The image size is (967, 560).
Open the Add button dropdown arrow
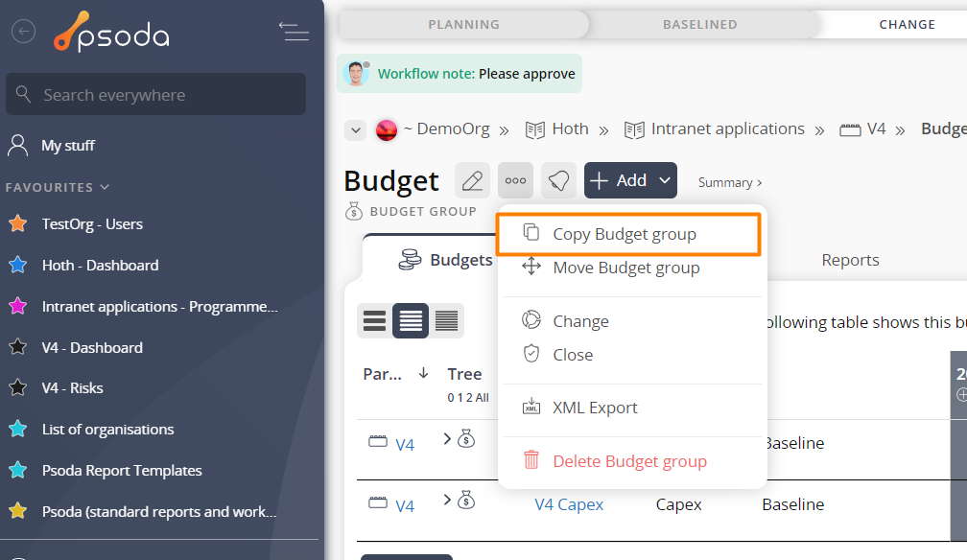click(664, 180)
